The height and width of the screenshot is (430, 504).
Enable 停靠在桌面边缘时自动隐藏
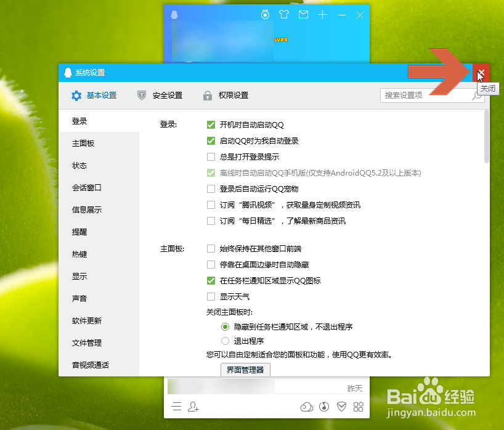pos(211,264)
